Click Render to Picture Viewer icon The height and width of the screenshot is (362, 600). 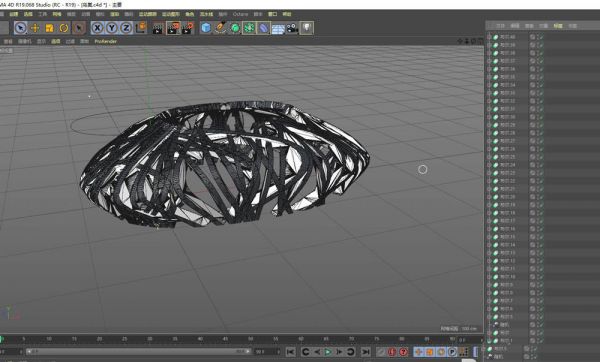(x=173, y=28)
